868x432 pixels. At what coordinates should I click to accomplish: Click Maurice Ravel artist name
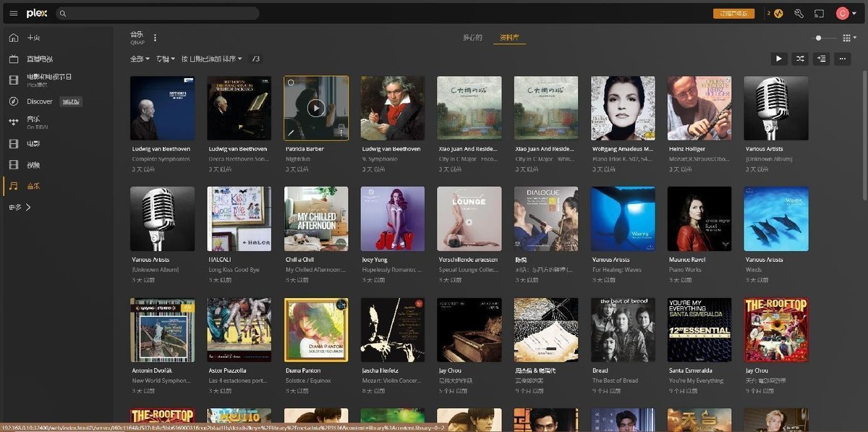point(686,260)
